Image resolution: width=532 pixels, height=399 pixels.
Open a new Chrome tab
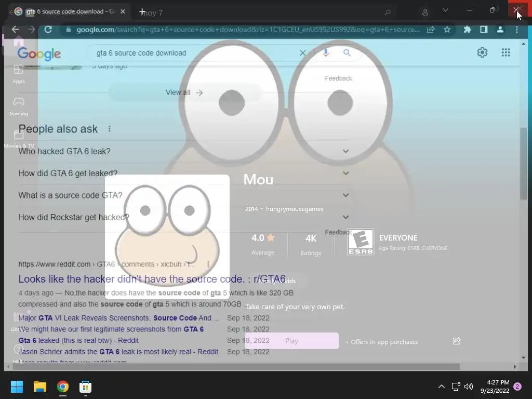142,12
